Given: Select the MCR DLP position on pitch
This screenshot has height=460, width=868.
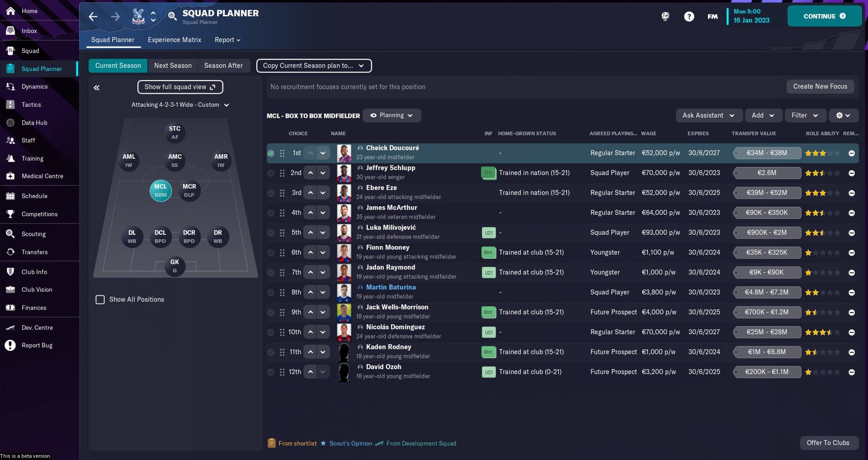Looking at the screenshot, I should 189,190.
